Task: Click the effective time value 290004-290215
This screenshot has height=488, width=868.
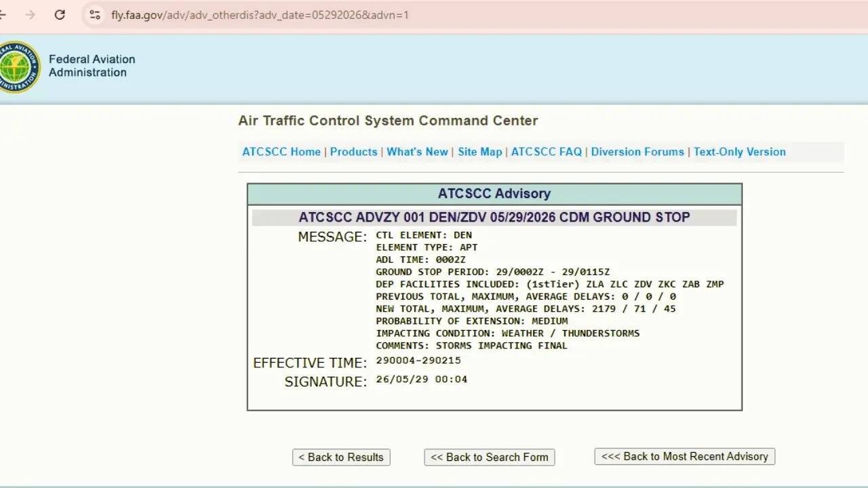Action: 418,361
